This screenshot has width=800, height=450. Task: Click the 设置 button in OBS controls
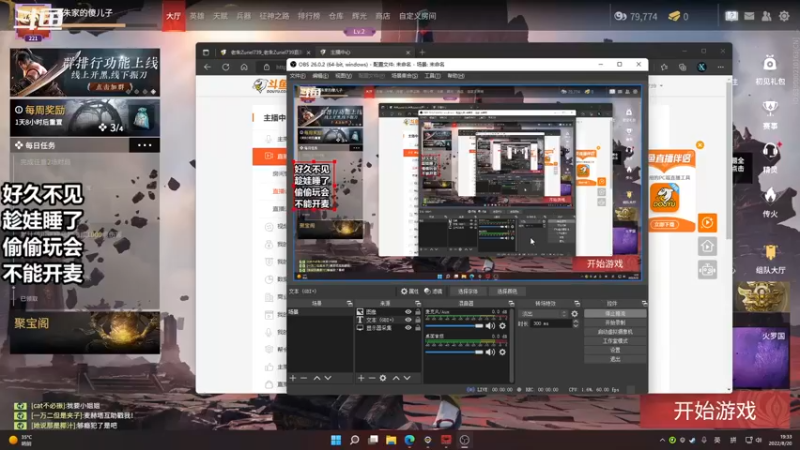pos(615,351)
